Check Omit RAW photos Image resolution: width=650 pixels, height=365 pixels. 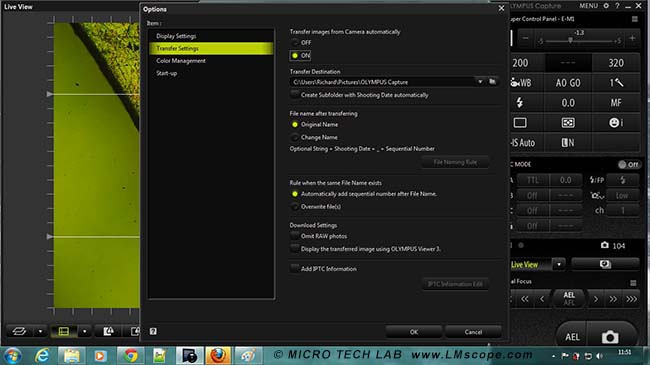(x=295, y=236)
